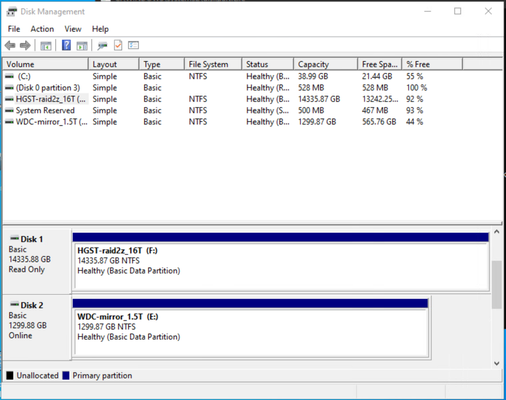Click the disk pane scroll down arrow
Screen dimensions: 506x400
[x=497, y=363]
